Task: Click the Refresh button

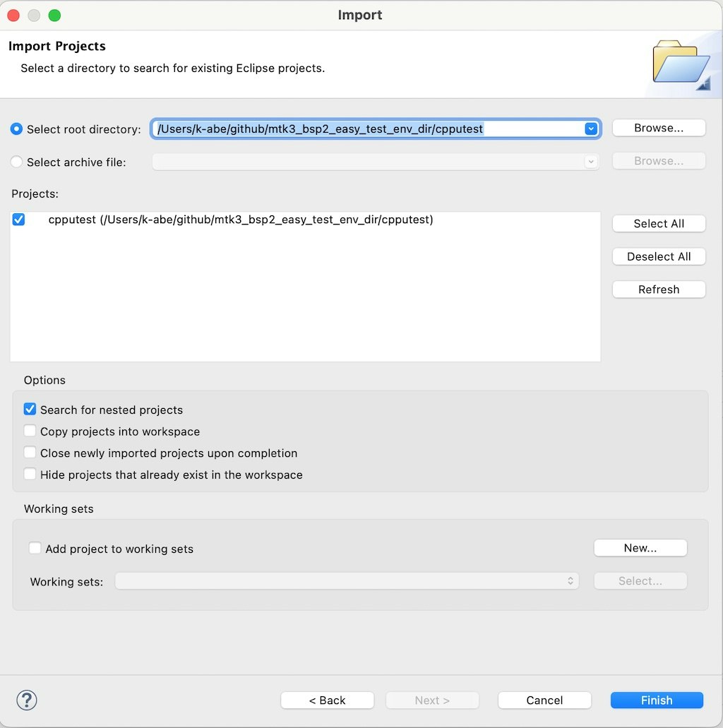Action: pos(658,289)
